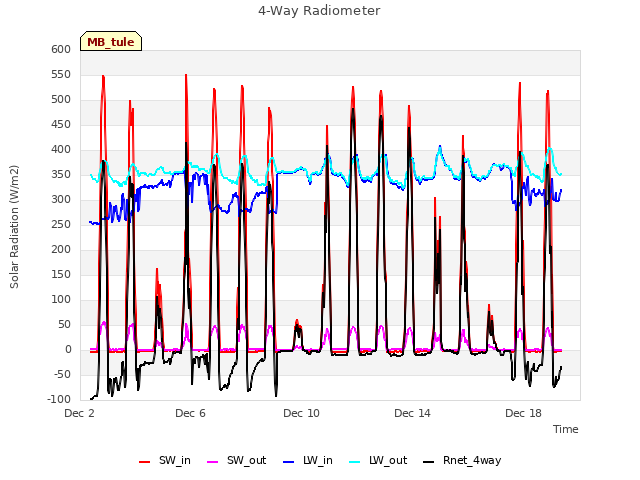Click the 300 y-axis tick label

point(61,200)
